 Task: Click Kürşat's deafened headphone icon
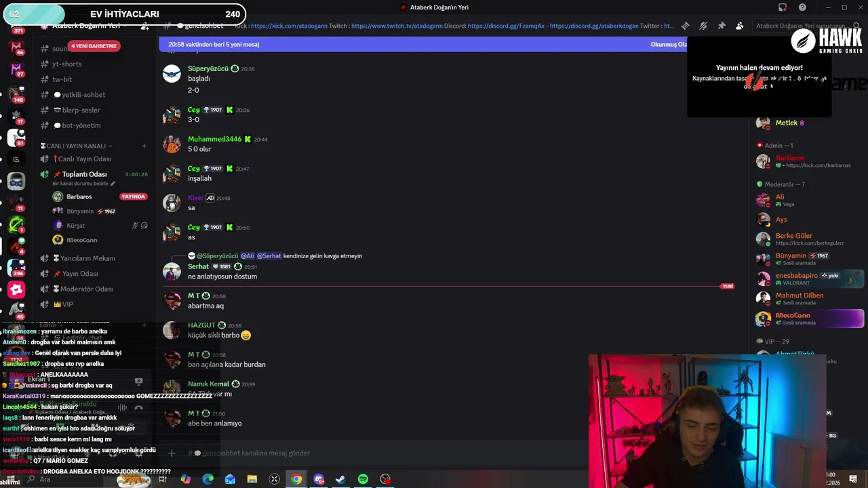click(x=144, y=225)
